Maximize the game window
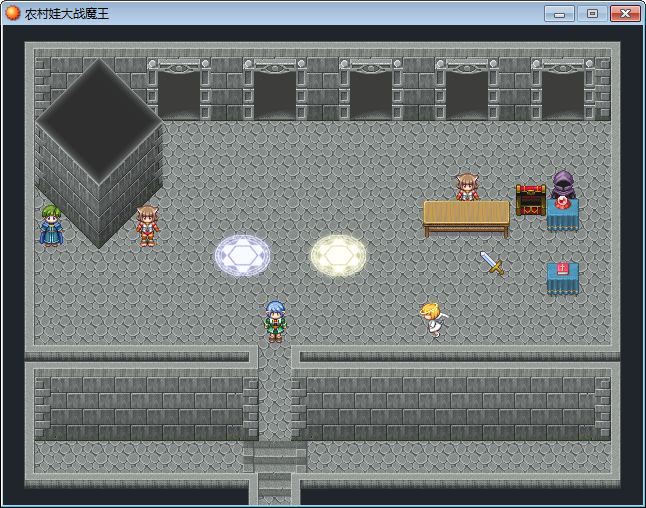 pos(592,14)
